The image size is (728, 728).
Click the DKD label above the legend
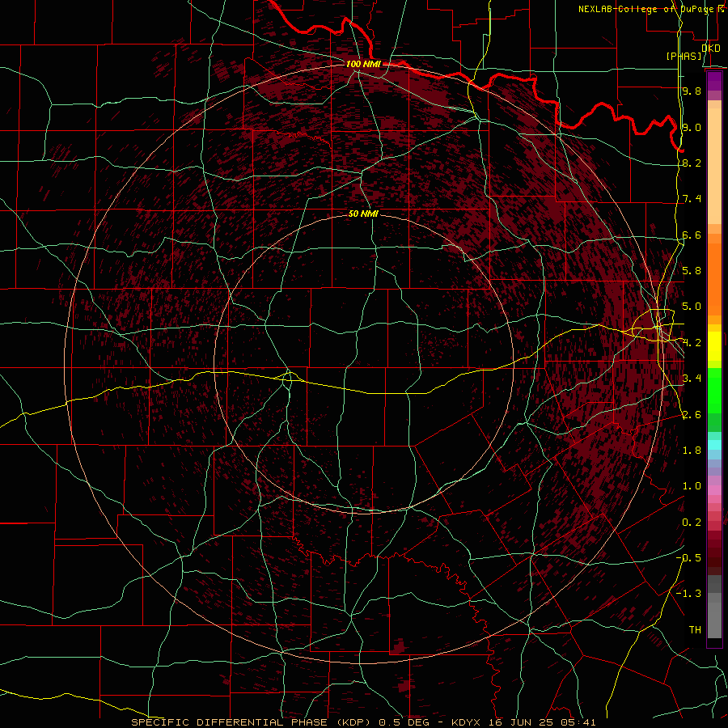coord(710,48)
